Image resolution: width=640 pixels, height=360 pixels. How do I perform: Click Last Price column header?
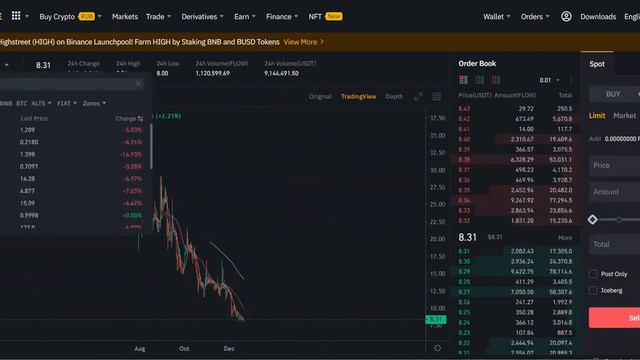point(34,118)
